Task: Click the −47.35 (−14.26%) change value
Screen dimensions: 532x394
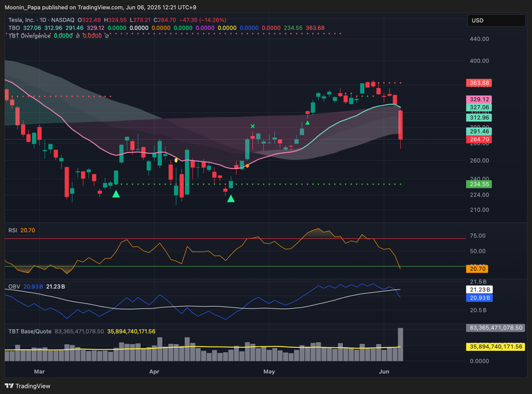Action: click(202, 20)
